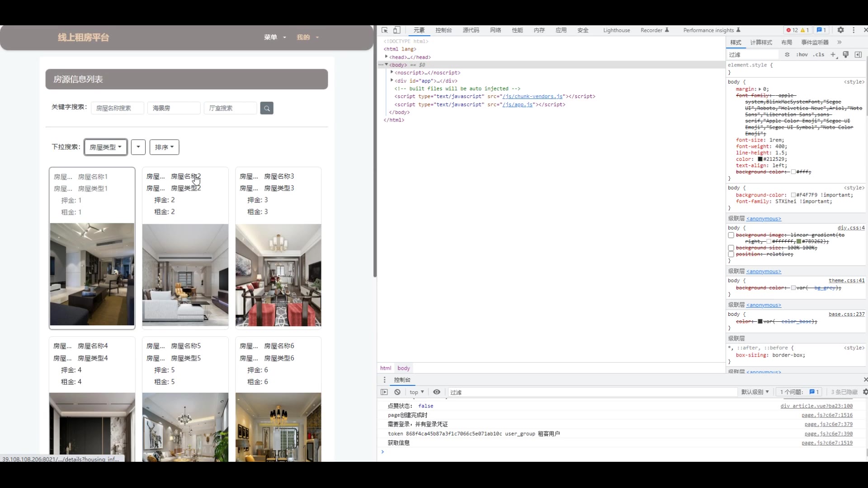Click the console 过滤 filter field
The width and height of the screenshot is (868, 488).
click(592, 392)
